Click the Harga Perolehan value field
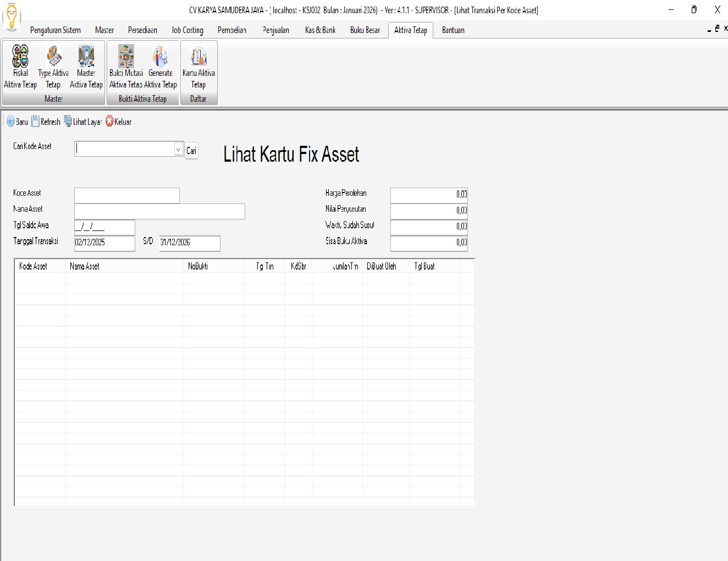This screenshot has width=728, height=561. tap(429, 195)
